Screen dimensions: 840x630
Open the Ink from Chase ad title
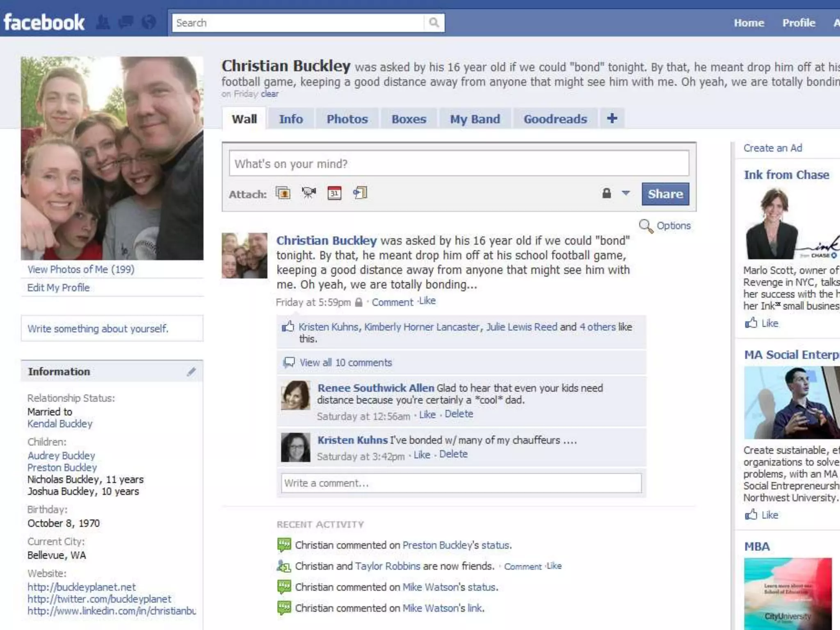pos(786,175)
